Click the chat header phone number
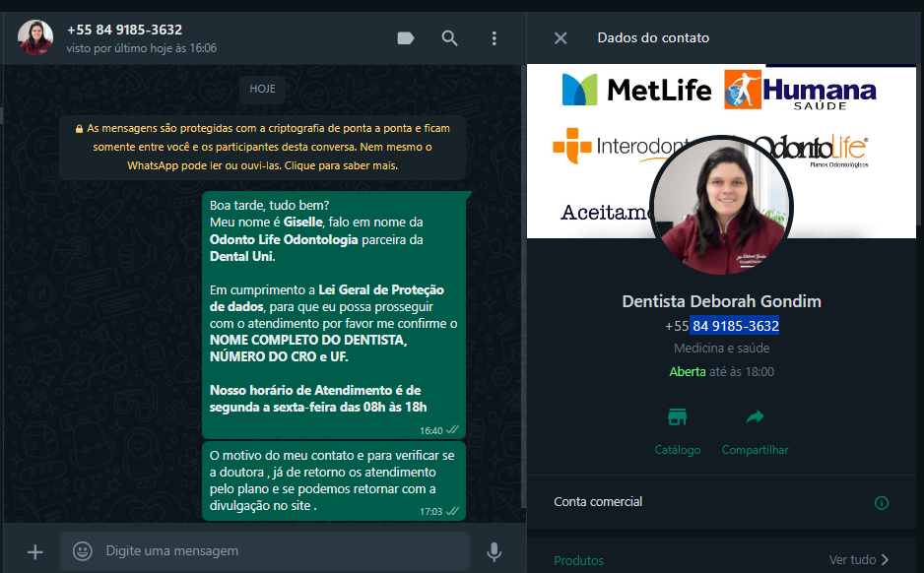The image size is (924, 573). tap(124, 30)
